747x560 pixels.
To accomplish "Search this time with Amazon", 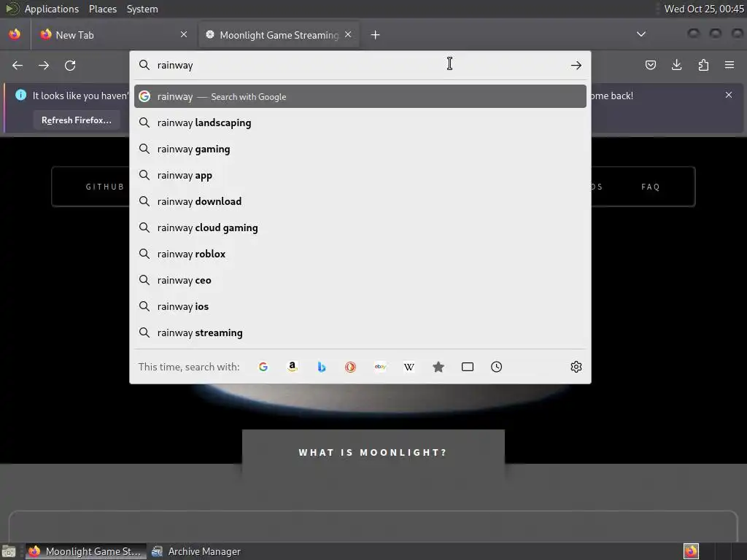I will point(292,367).
